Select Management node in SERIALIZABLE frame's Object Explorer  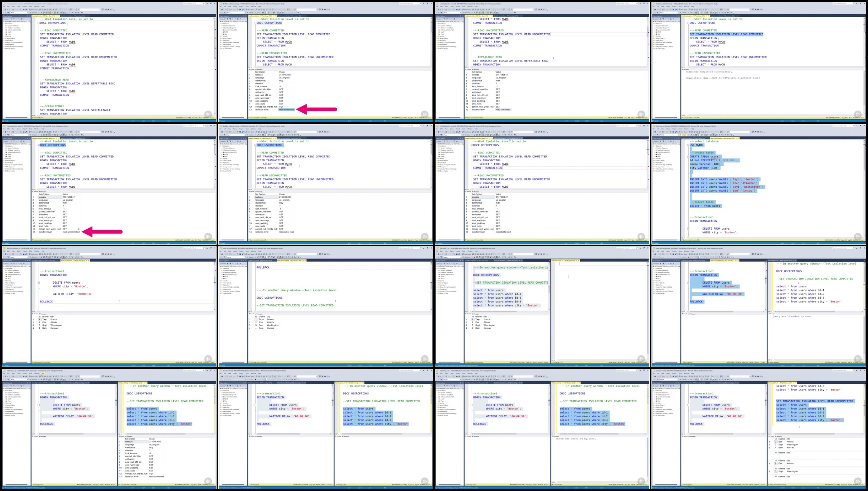10,44
